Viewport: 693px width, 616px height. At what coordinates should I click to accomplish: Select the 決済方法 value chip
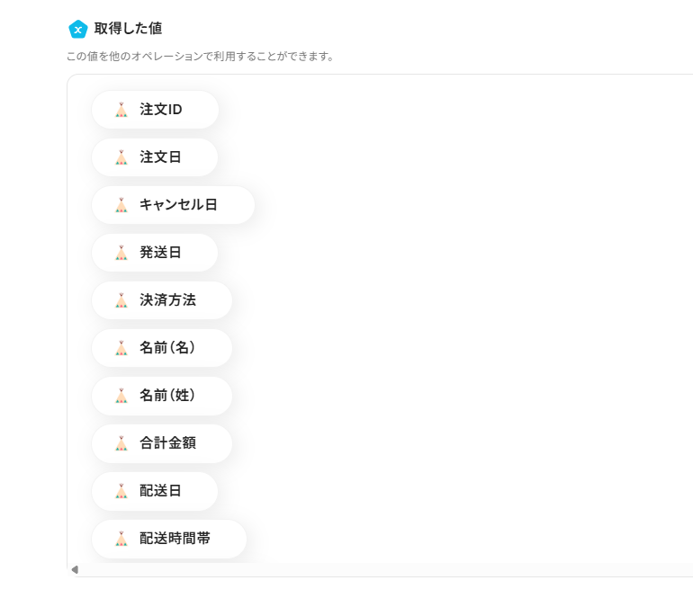[x=162, y=300]
